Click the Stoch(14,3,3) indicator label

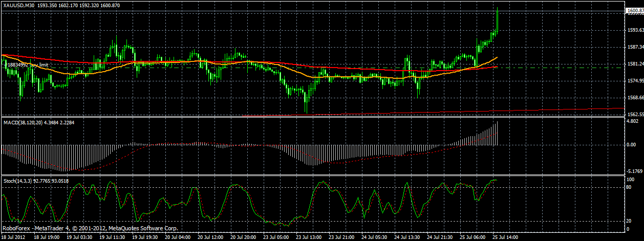(x=18, y=181)
